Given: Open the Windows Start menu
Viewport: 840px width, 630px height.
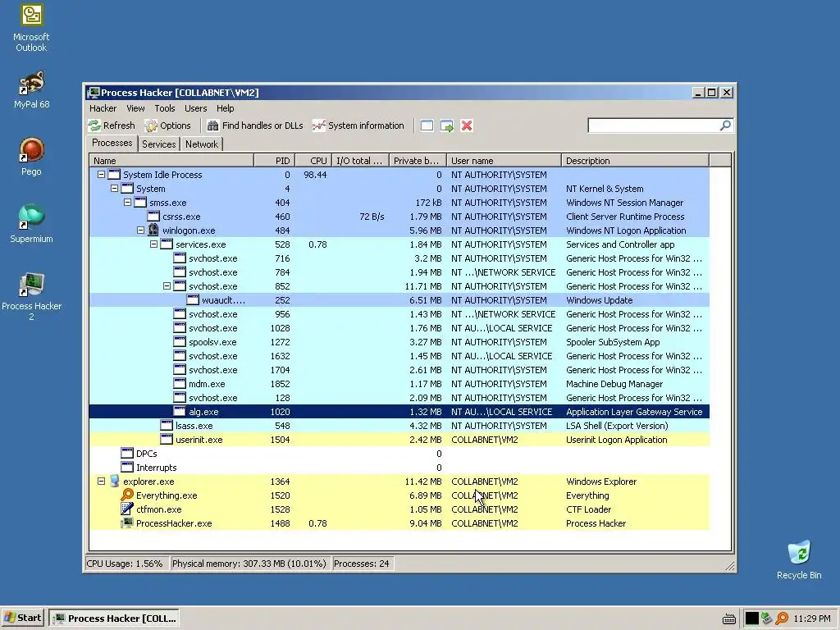Looking at the screenshot, I should click(22, 618).
